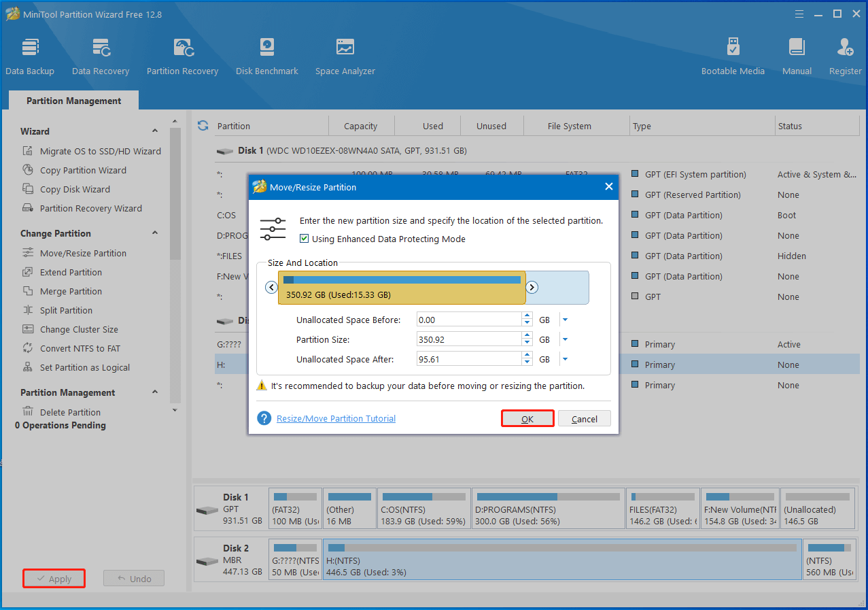Click the Bootable Media icon
The width and height of the screenshot is (868, 610).
[x=733, y=56]
